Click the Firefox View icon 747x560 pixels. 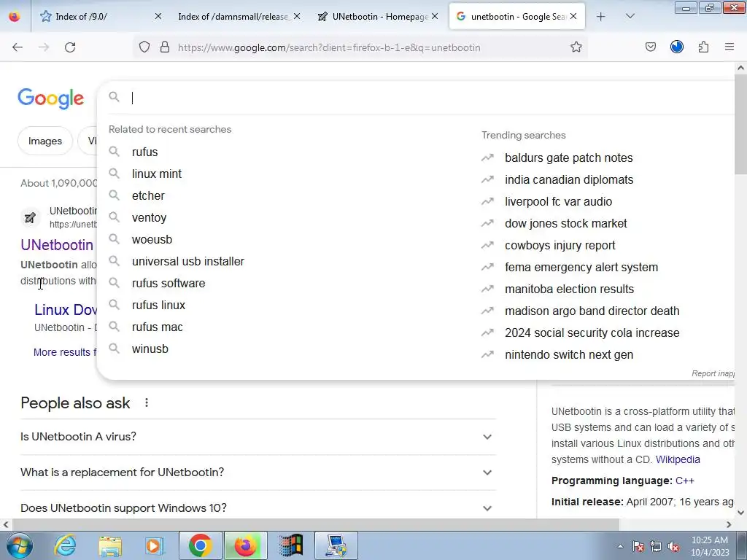[x=15, y=17]
